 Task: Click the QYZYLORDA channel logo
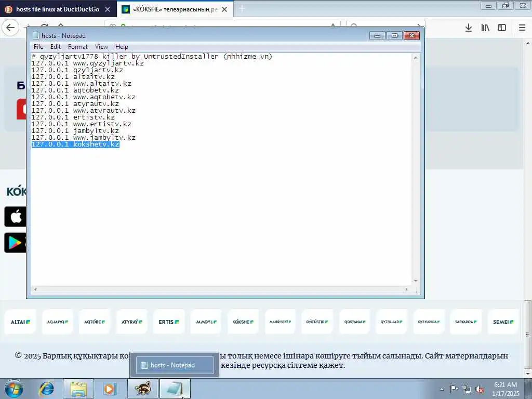429,322
